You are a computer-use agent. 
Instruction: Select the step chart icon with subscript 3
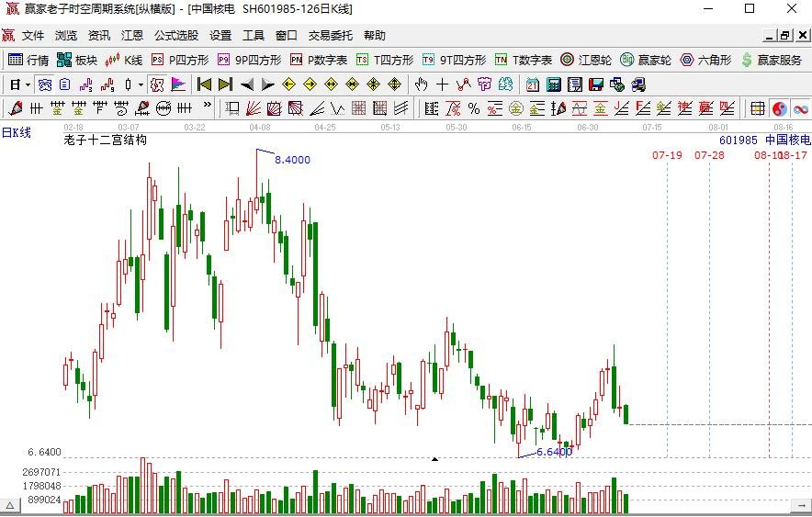tap(86, 84)
